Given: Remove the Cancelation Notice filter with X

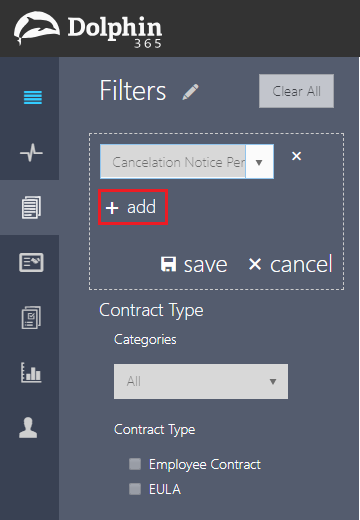Looking at the screenshot, I should (x=296, y=156).
